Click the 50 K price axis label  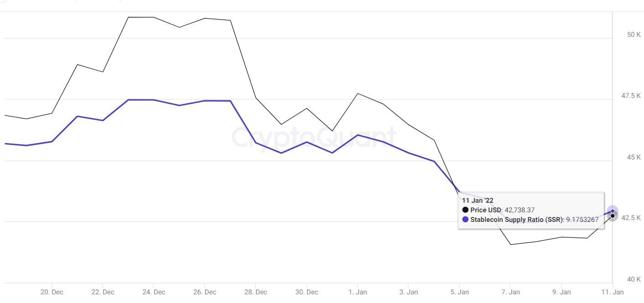[x=634, y=35]
